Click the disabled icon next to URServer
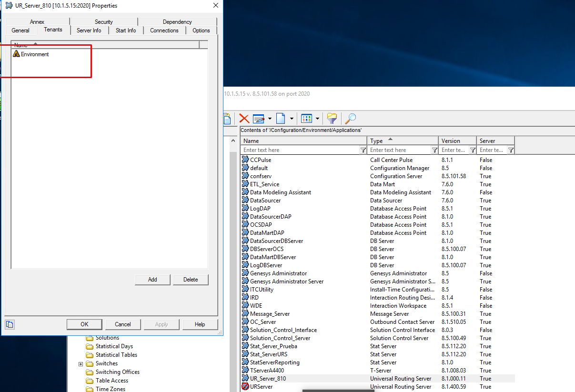This screenshot has width=575, height=392. (245, 387)
